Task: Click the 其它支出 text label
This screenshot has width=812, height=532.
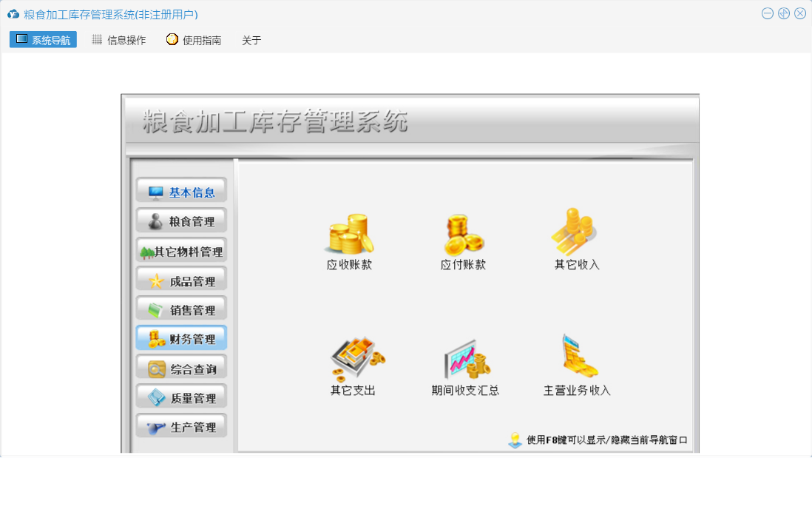Action: 353,391
